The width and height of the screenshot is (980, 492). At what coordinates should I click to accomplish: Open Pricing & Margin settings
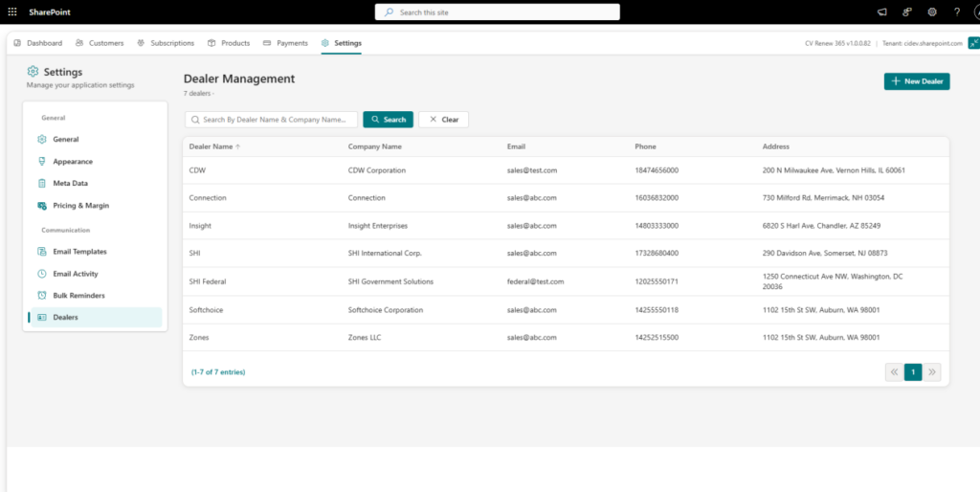pos(95,205)
